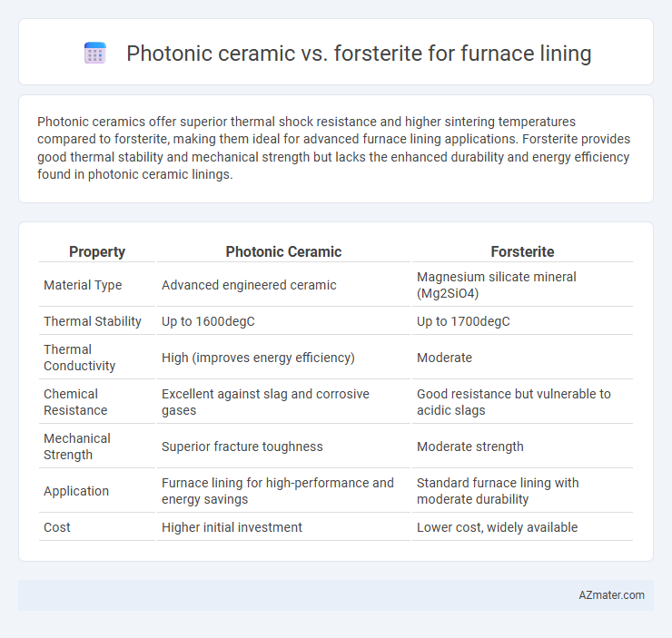Click the 'Up to 1700degC' cell
The image size is (672, 638).
(463, 321)
